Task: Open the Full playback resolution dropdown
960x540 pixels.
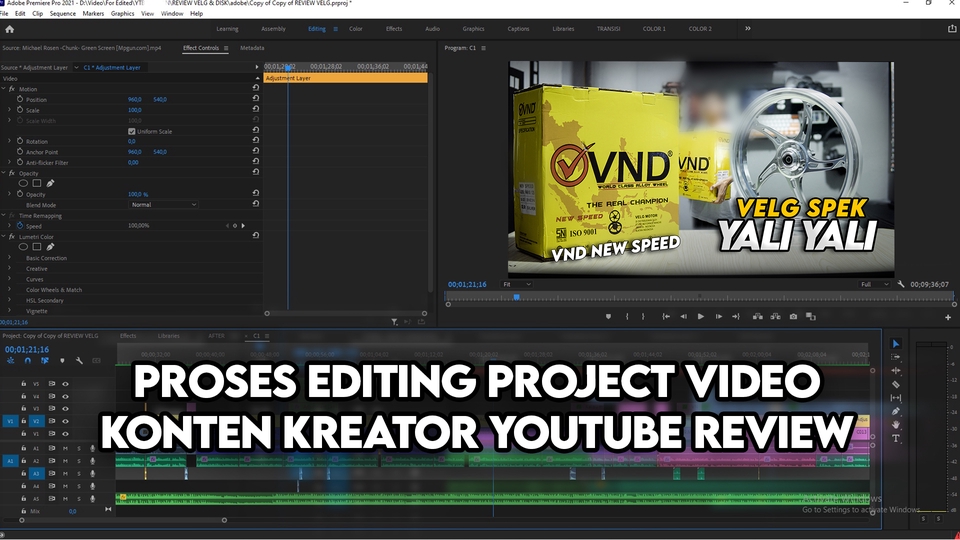Action: click(x=874, y=284)
